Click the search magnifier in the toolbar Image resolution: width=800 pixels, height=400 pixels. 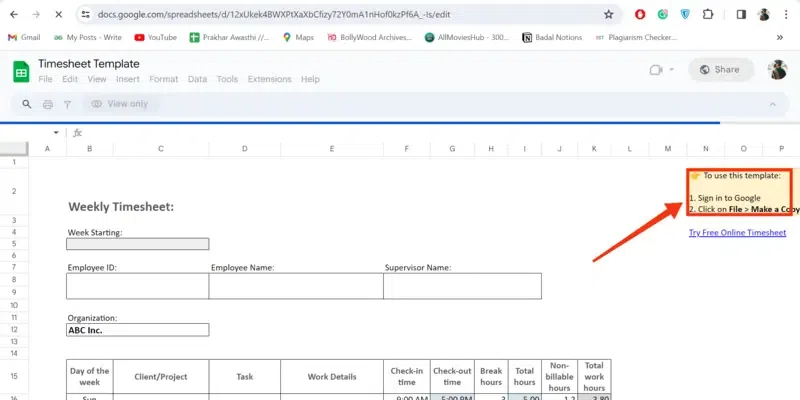pos(27,104)
